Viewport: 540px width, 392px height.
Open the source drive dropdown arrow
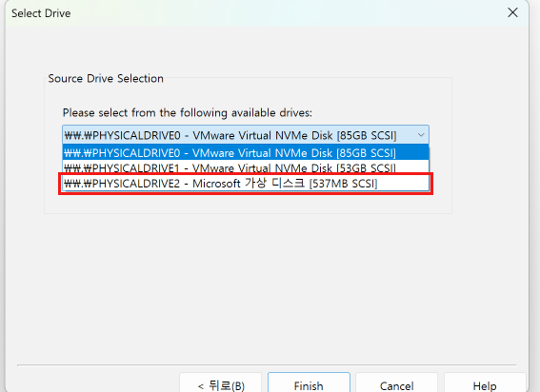pyautogui.click(x=421, y=135)
